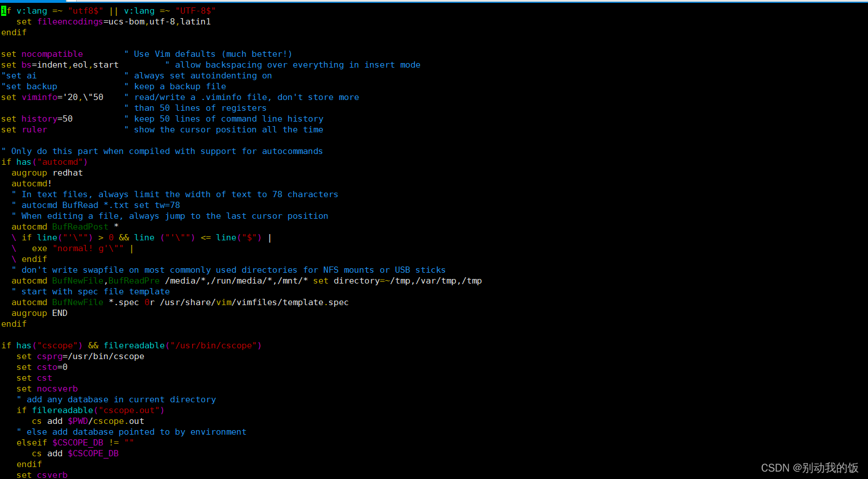Click 'if has("cscope")' condition
868x479 pixels.
point(42,345)
